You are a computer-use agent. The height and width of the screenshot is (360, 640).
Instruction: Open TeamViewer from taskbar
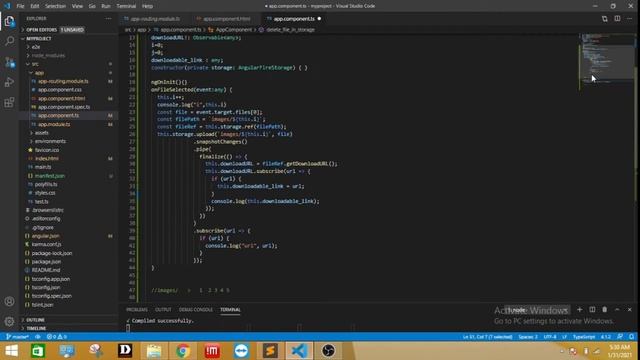point(241,351)
